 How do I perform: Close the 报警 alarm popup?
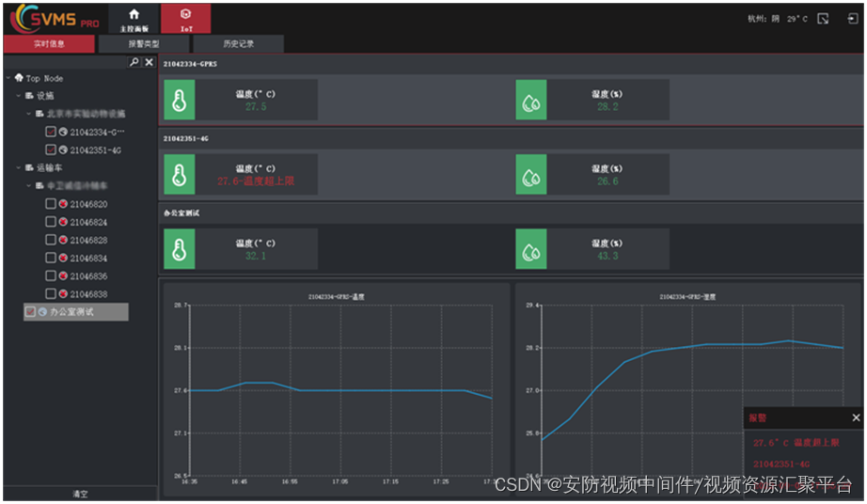pos(856,417)
